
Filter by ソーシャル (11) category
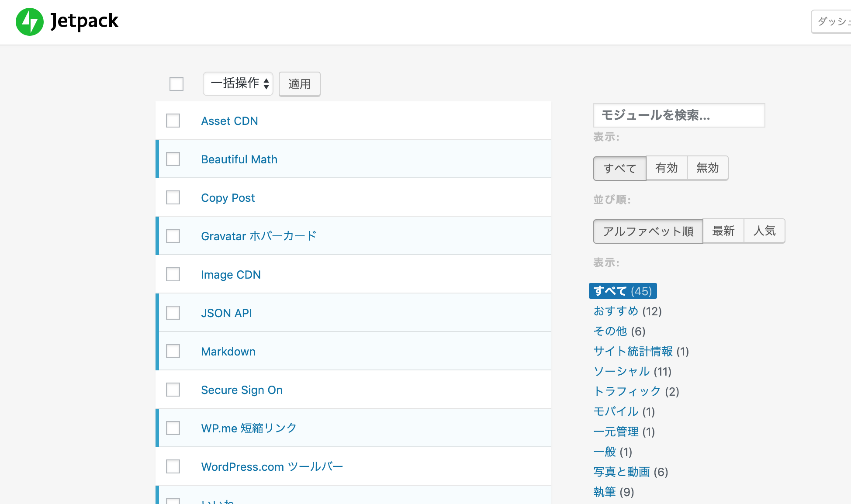click(632, 371)
